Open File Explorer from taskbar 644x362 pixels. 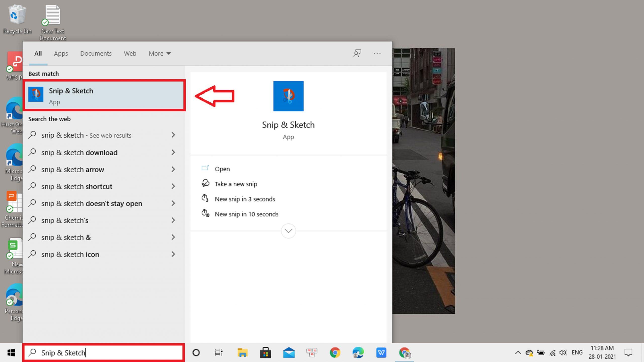[x=242, y=352]
